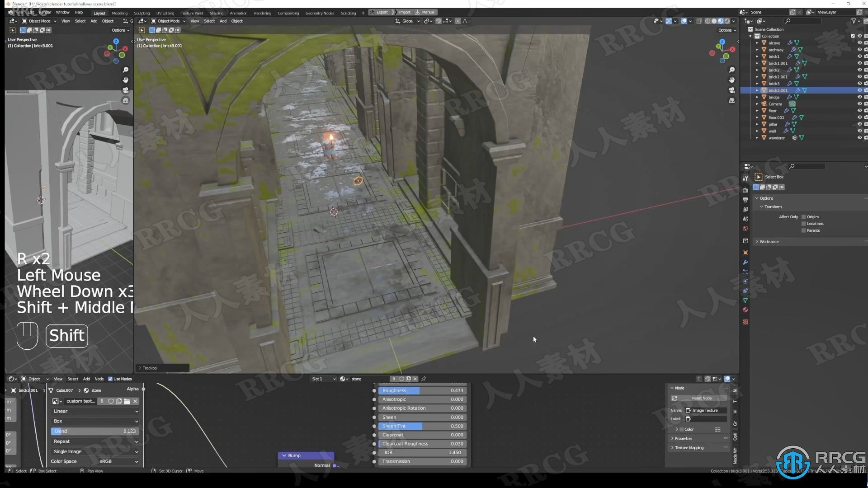Open the Object properties tab
868x488 pixels.
tap(745, 253)
